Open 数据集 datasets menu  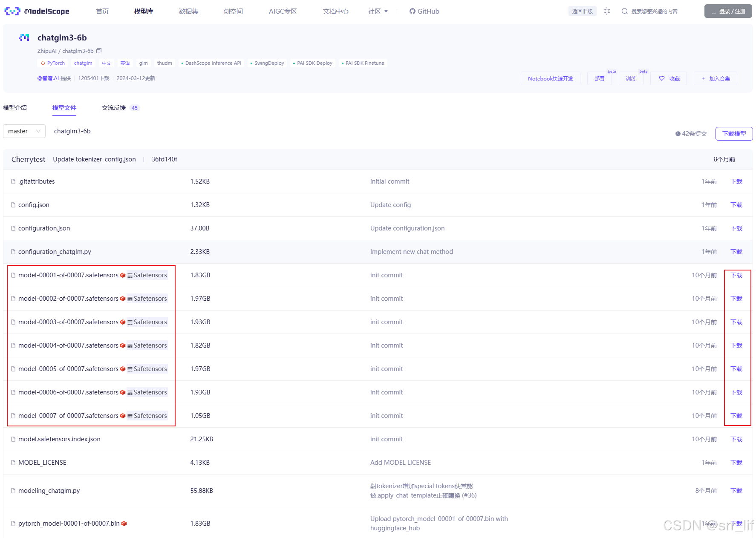click(188, 11)
